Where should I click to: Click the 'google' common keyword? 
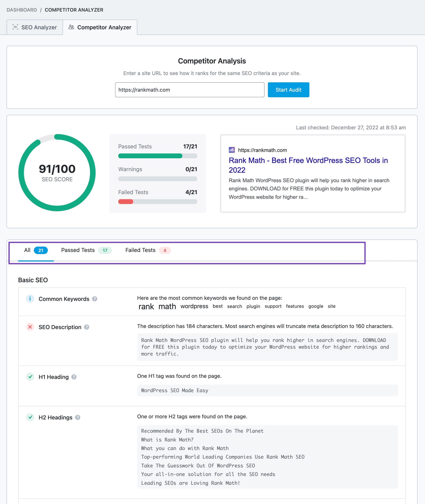316,306
